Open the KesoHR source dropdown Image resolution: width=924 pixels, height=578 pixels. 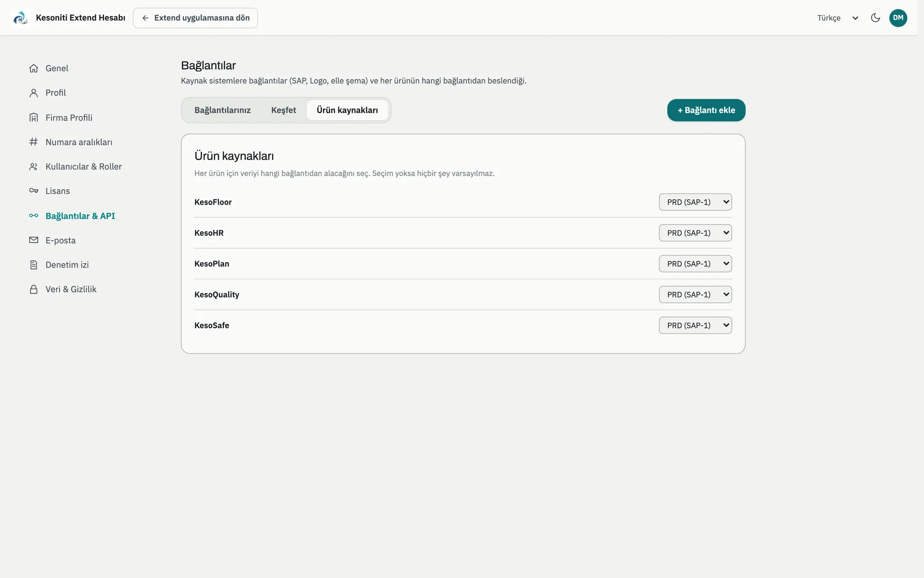coord(695,233)
